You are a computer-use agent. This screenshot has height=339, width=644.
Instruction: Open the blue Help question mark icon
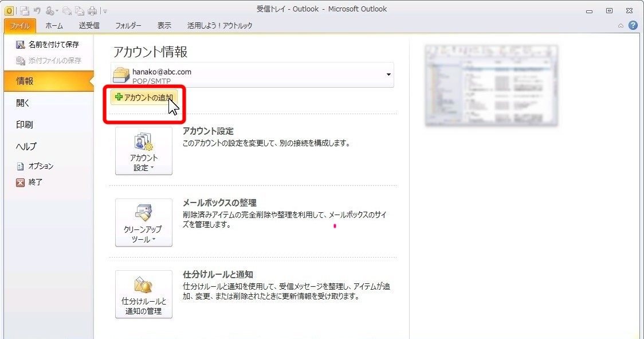(633, 25)
